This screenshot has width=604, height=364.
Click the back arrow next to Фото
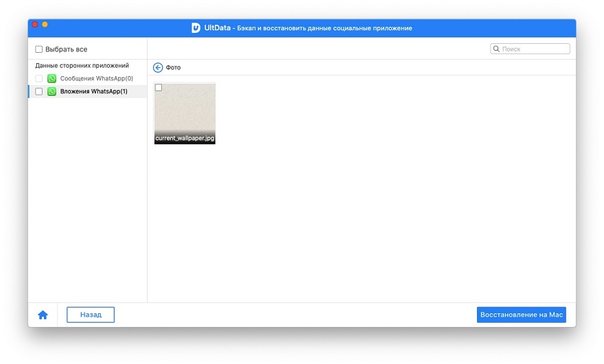[x=158, y=68]
